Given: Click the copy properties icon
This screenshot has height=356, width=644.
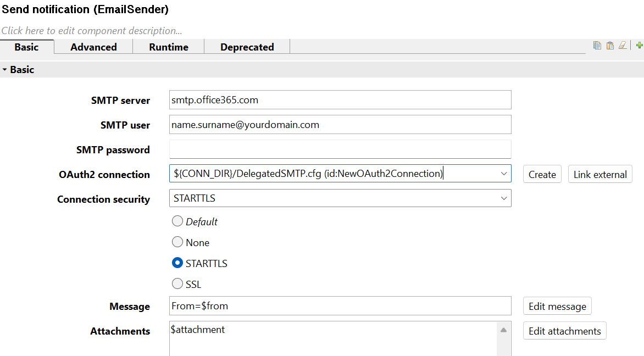Looking at the screenshot, I should [597, 46].
